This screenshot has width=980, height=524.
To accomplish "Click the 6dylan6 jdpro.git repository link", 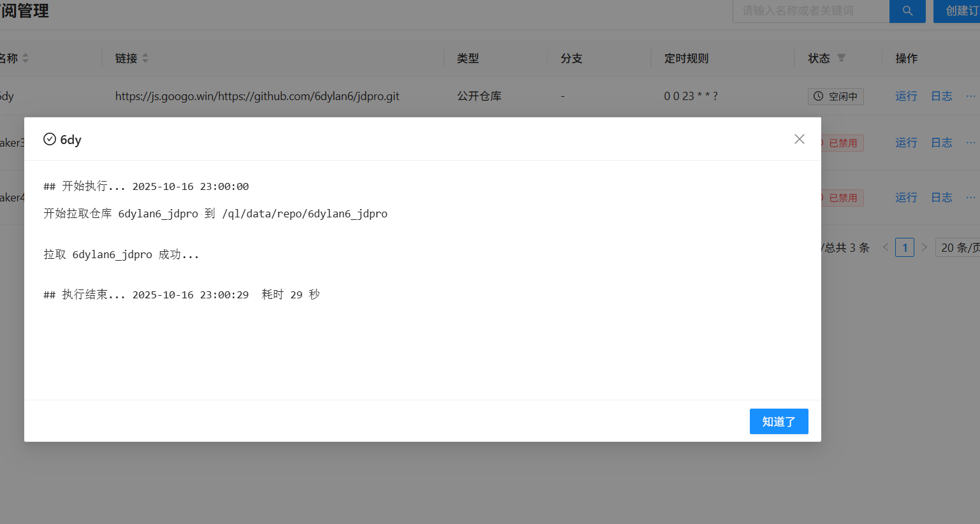I will coord(257,96).
